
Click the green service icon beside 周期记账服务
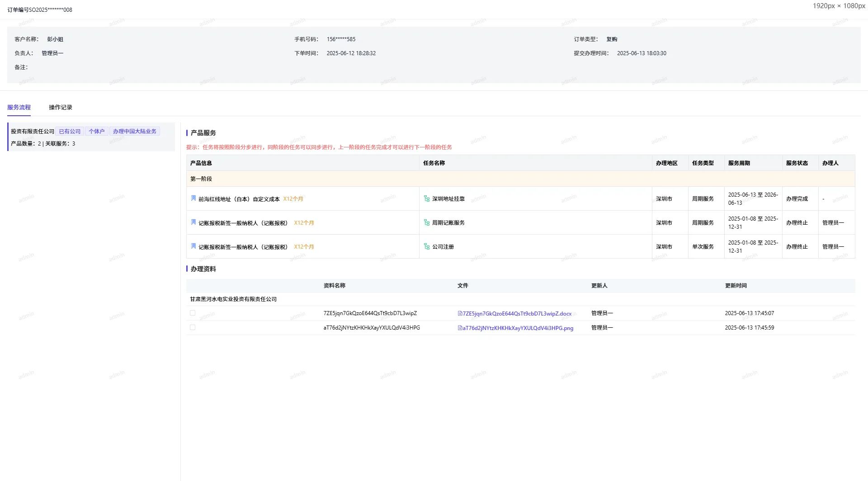[x=426, y=222]
